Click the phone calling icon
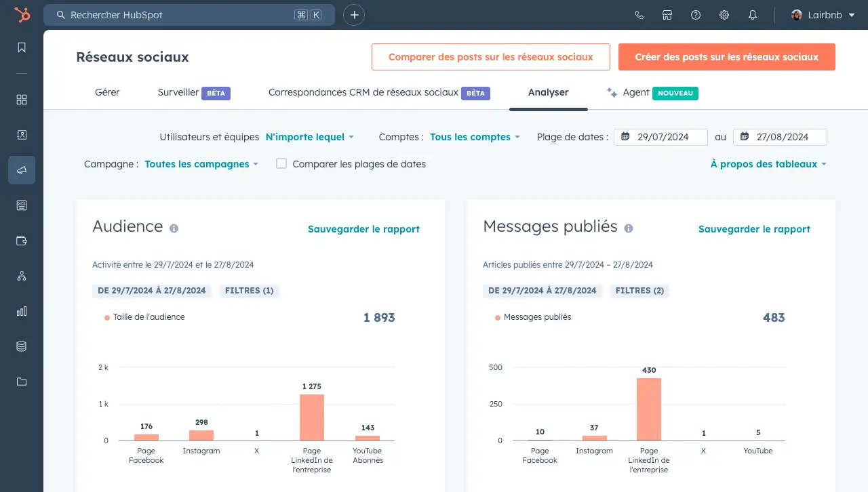This screenshot has width=868, height=492. (x=639, y=15)
